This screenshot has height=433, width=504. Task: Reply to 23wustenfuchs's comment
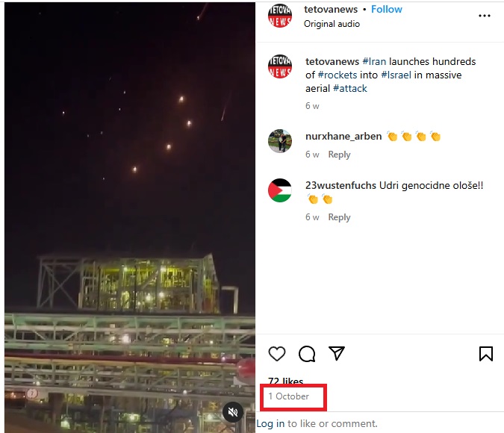click(x=339, y=217)
